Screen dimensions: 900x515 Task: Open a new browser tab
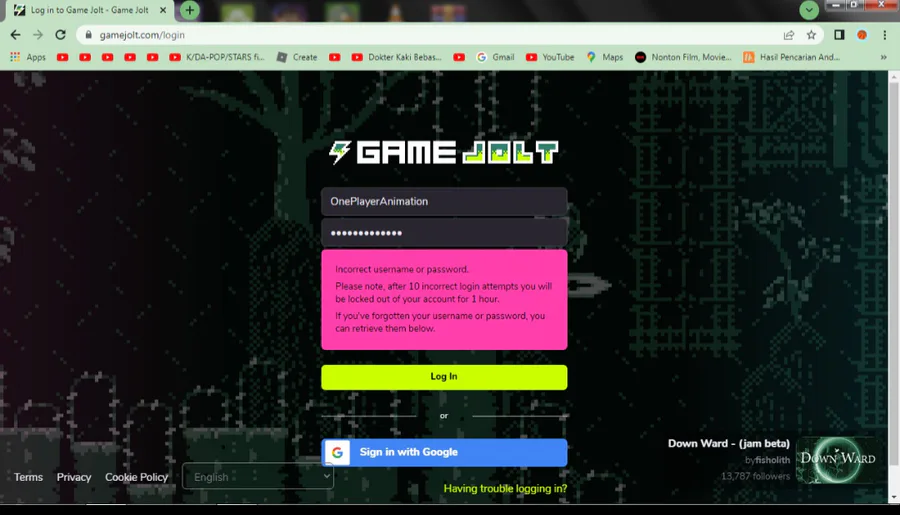pyautogui.click(x=189, y=10)
